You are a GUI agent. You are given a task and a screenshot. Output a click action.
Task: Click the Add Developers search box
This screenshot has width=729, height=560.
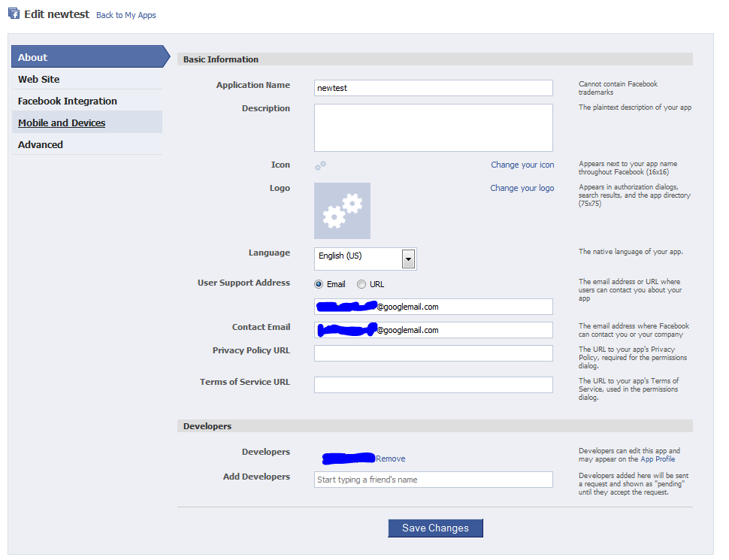(x=433, y=479)
